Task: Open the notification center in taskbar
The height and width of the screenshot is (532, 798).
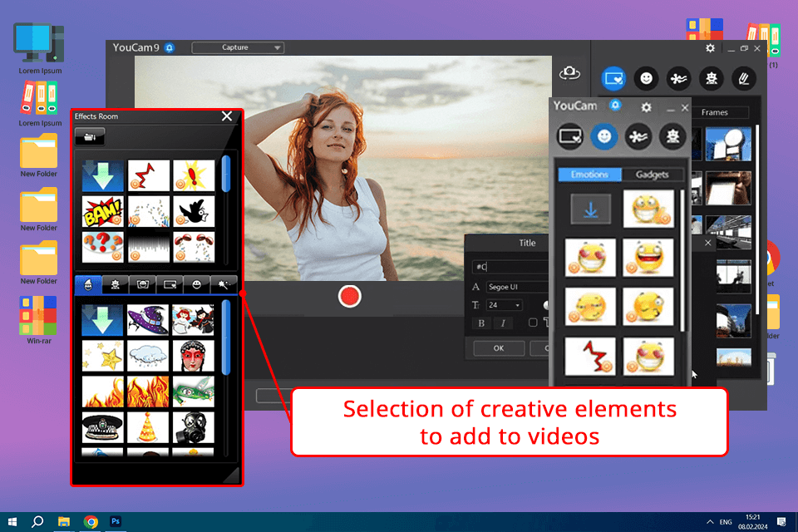Action: click(x=781, y=522)
